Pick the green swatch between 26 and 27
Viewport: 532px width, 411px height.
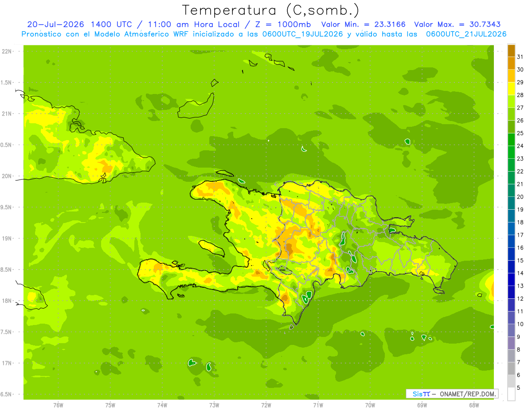point(511,114)
